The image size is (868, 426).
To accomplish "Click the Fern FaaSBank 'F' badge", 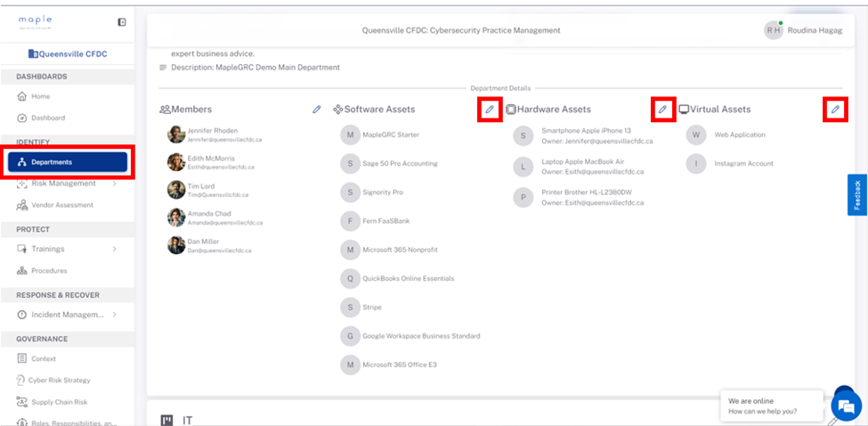I will tap(350, 221).
